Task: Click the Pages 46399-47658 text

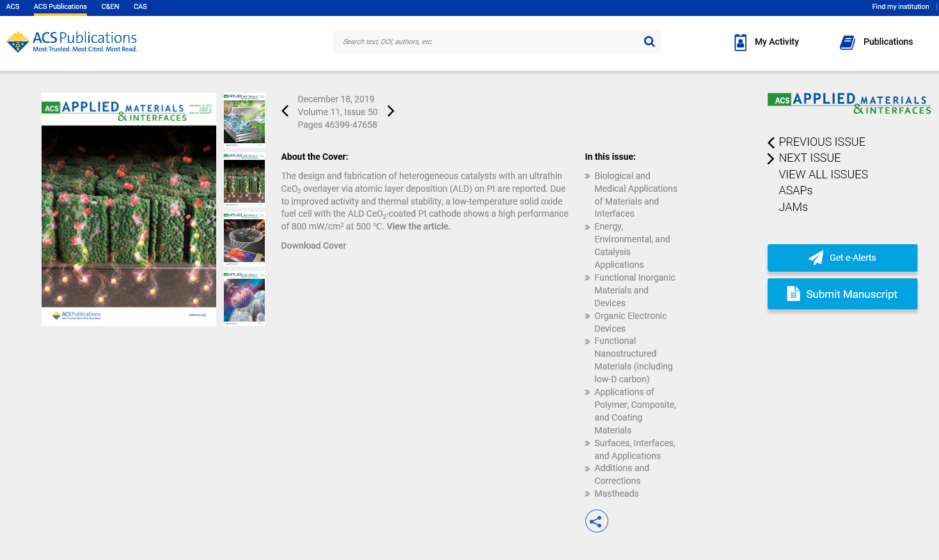Action: point(337,125)
